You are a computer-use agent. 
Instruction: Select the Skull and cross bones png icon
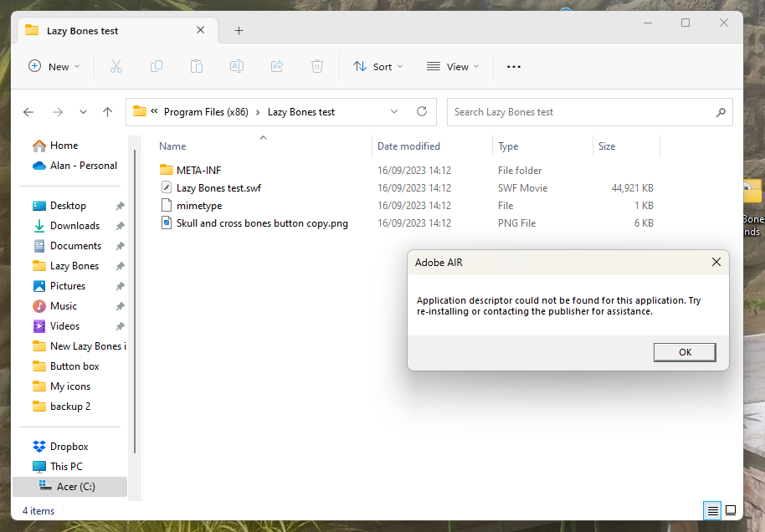167,223
